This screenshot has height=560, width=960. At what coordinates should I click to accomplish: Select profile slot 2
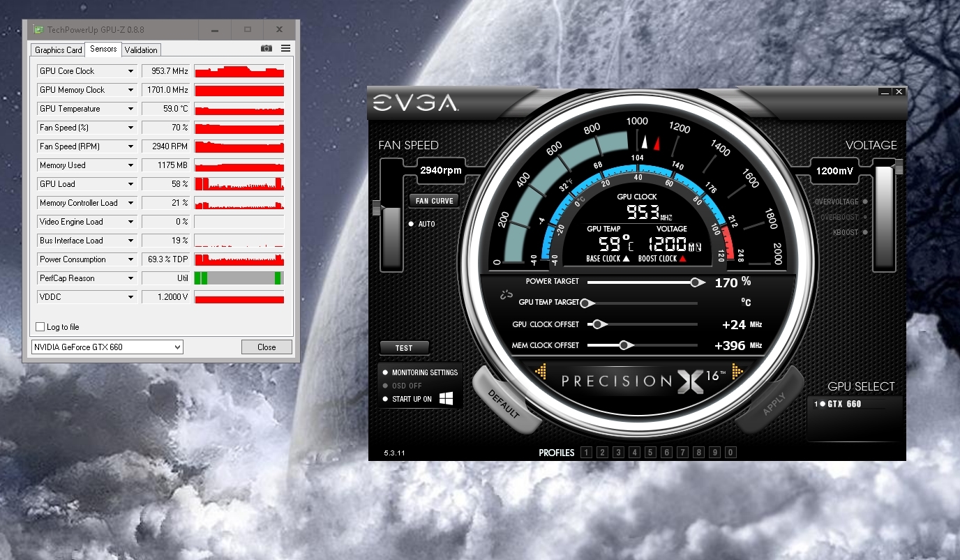coord(602,453)
